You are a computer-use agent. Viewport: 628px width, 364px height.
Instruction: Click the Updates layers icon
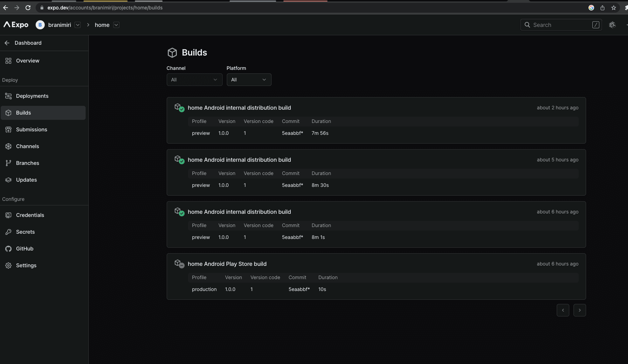8,180
